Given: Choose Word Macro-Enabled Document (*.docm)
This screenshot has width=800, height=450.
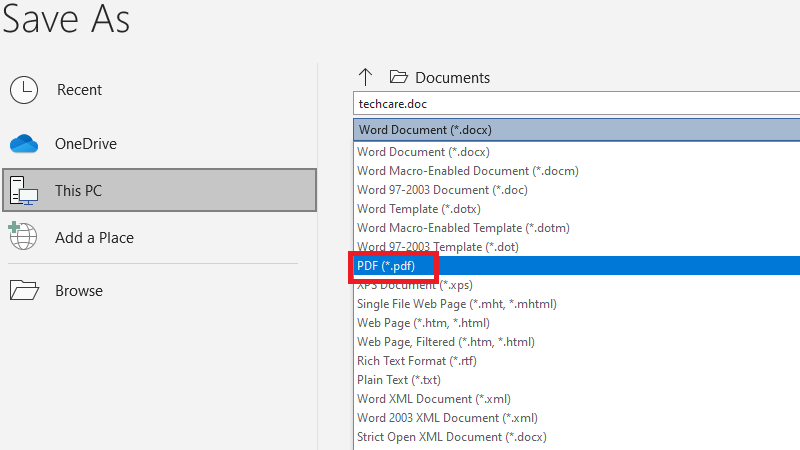Looking at the screenshot, I should tap(468, 171).
